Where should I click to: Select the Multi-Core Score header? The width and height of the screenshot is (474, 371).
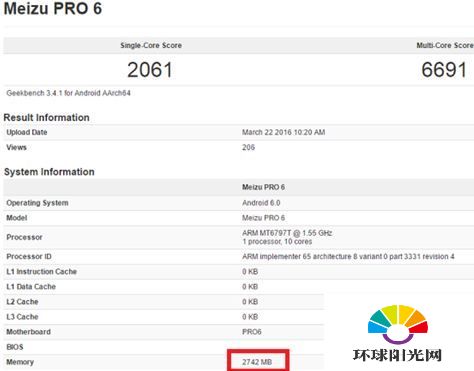(x=445, y=45)
